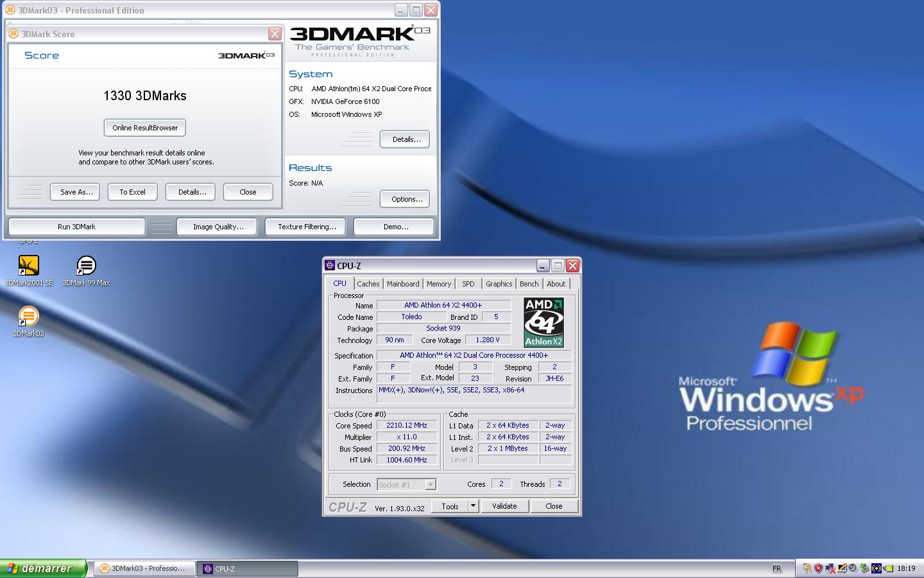Viewport: 924px width, 578px height.
Task: Open Image Quality settings
Action: (218, 227)
